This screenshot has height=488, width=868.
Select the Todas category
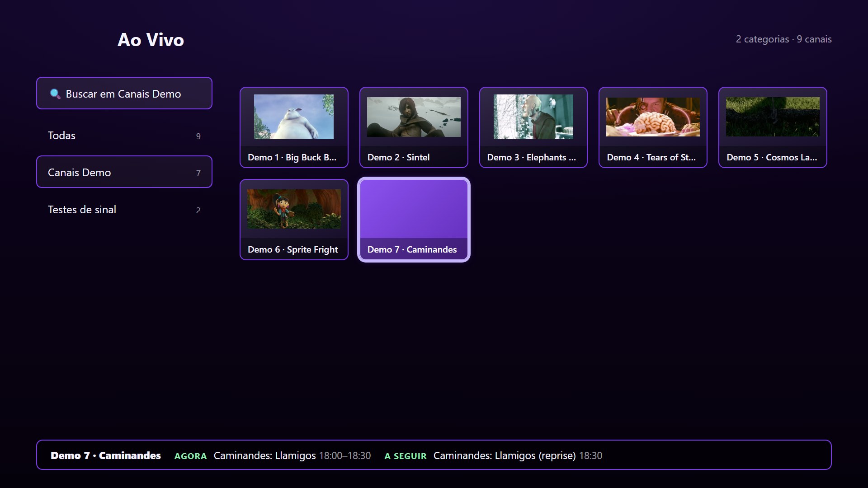tap(124, 136)
